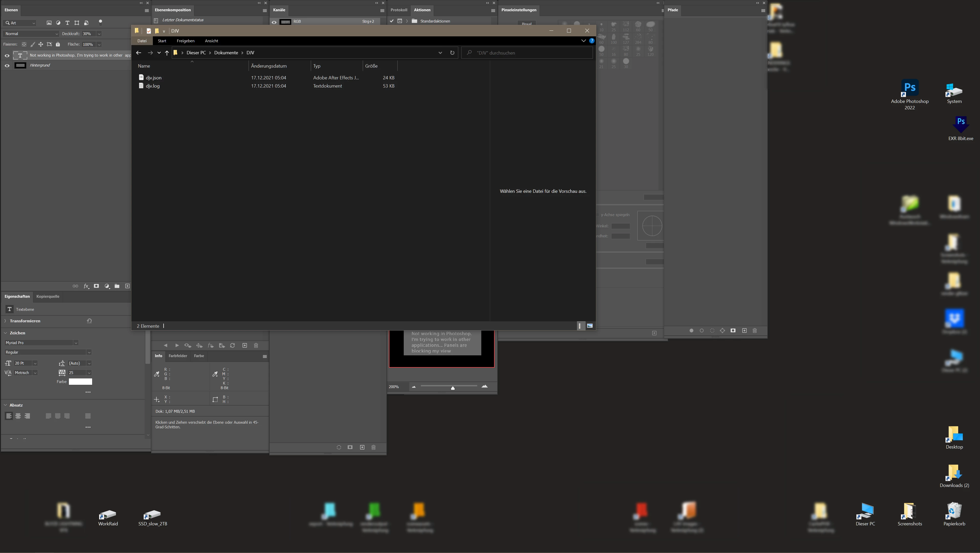Lock layer position with move icon

coord(41,45)
